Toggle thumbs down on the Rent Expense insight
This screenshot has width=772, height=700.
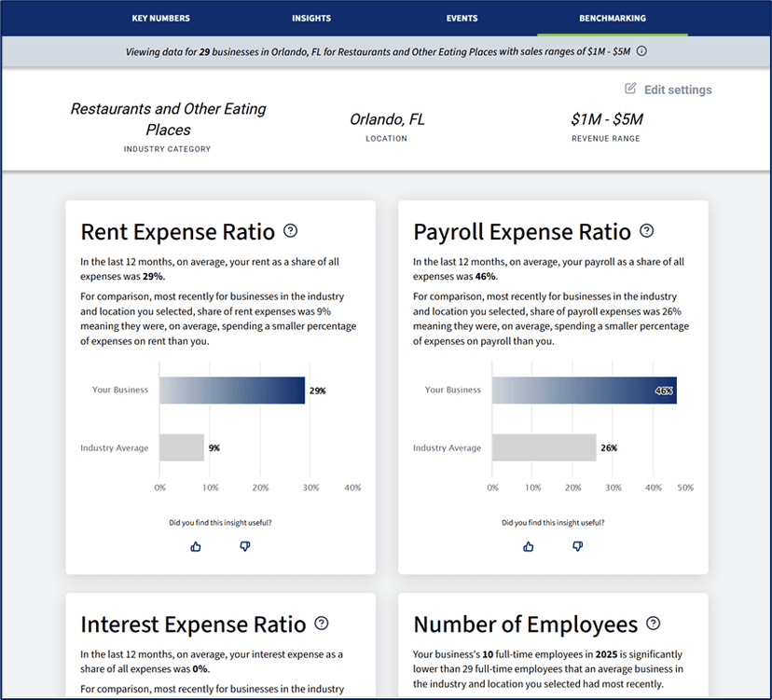pyautogui.click(x=244, y=547)
